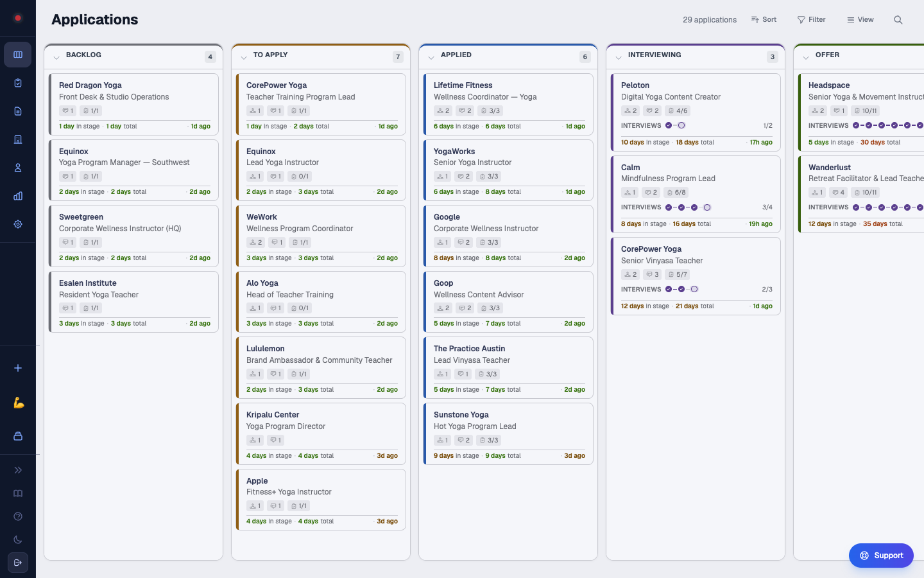Open the Sort menu
The height and width of the screenshot is (578, 924).
pos(764,20)
